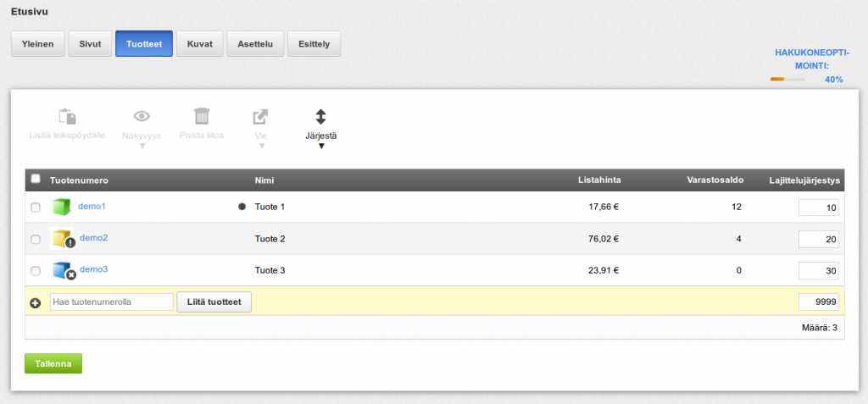Click the plus icon beside product search

tap(35, 302)
